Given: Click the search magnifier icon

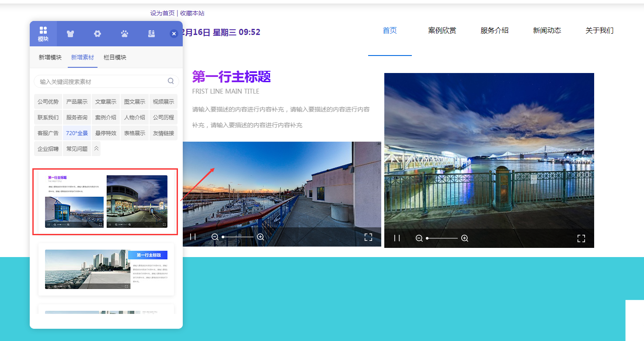Looking at the screenshot, I should (x=171, y=81).
